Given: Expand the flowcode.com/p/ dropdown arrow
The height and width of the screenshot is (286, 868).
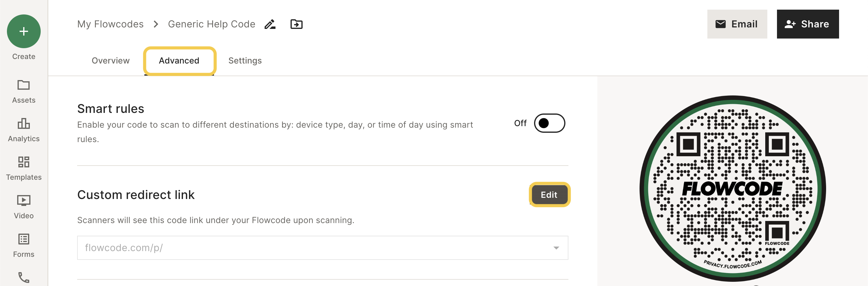Looking at the screenshot, I should (x=556, y=248).
